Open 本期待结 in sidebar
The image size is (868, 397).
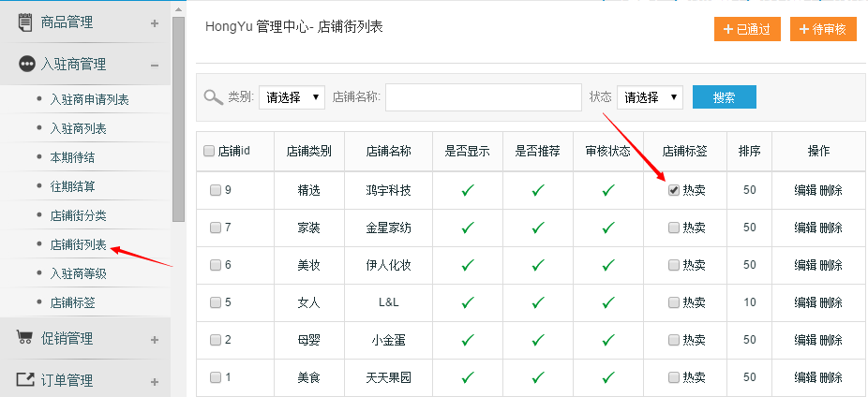[72, 157]
